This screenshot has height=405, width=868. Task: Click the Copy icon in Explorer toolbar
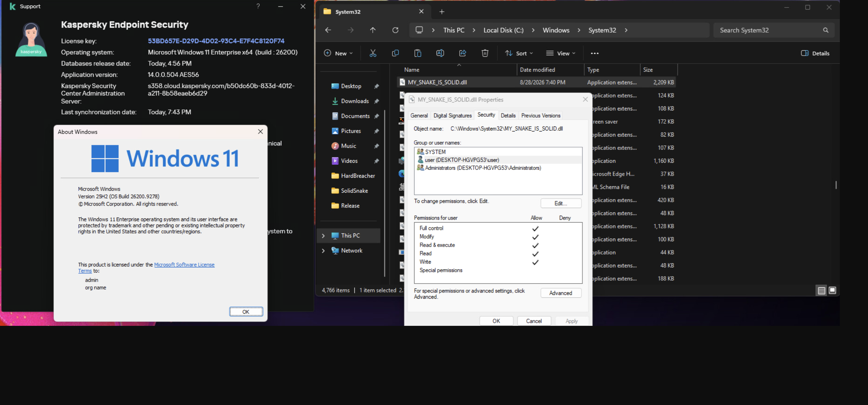pos(395,53)
